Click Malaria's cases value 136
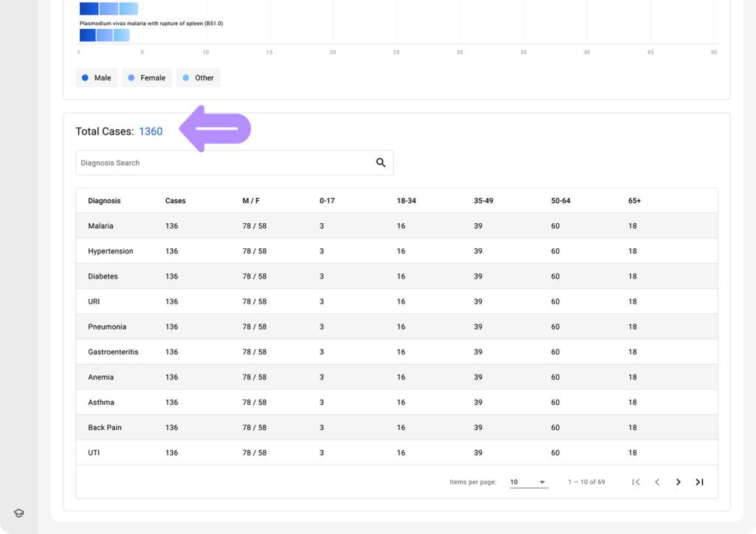The height and width of the screenshot is (534, 756). click(171, 226)
